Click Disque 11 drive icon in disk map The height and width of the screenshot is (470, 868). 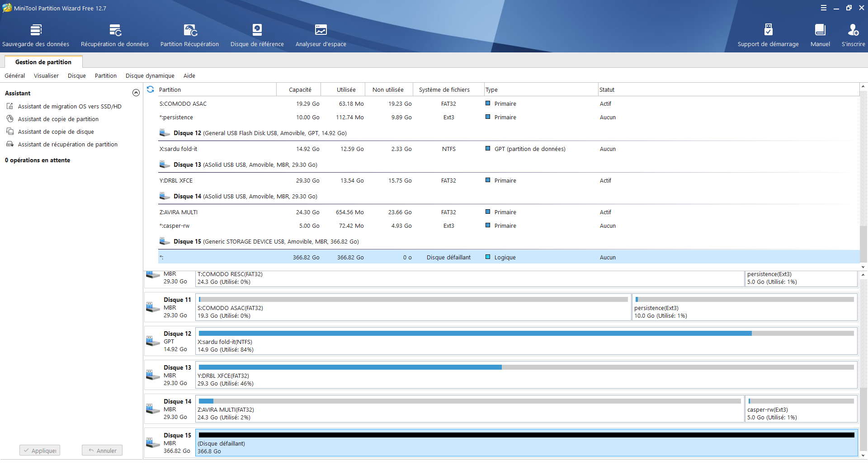click(x=153, y=307)
